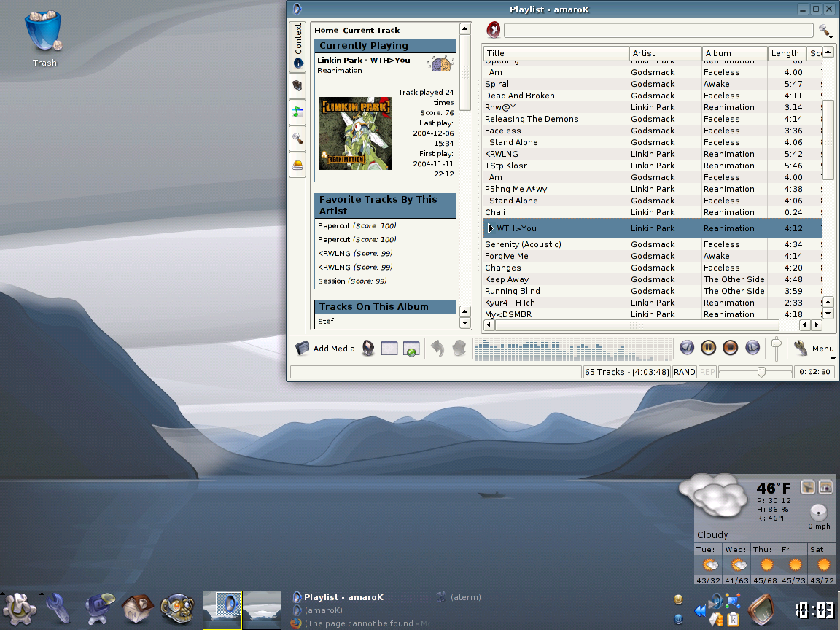Sort playlist by Length column
The width and height of the screenshot is (840, 630).
[787, 53]
